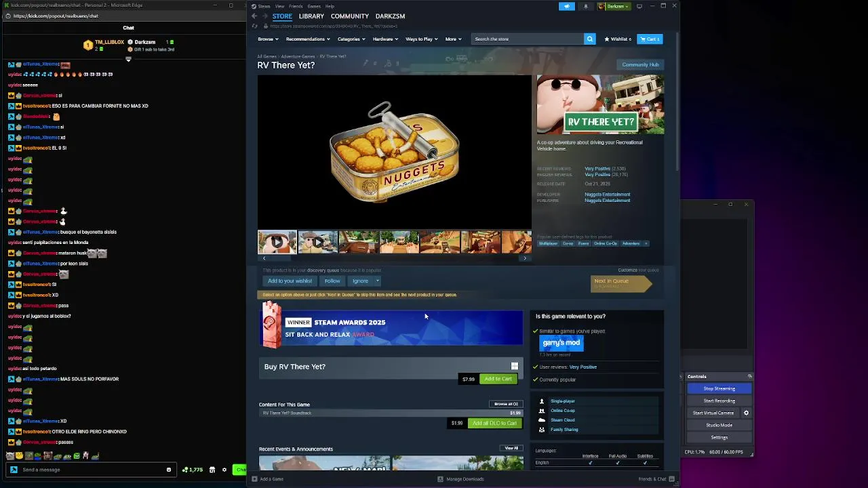
Task: Open the DARKZSM profile tab
Action: pyautogui.click(x=390, y=16)
